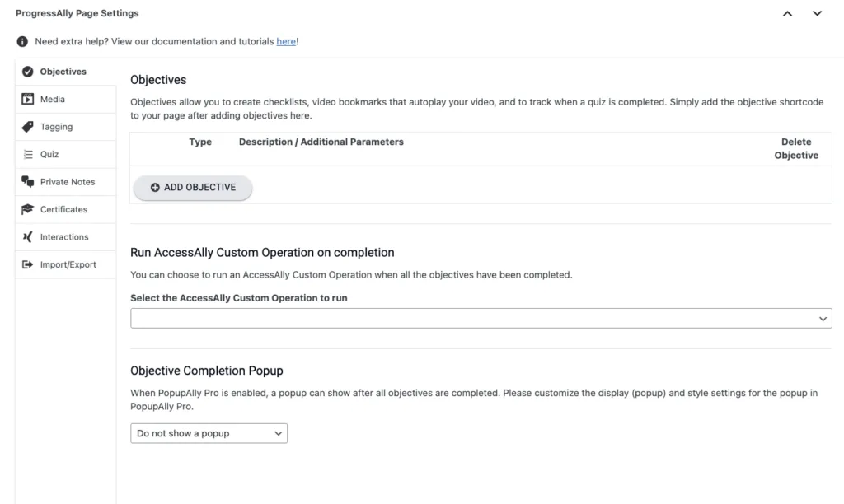Click the Certificates graduation cap icon

[x=27, y=209]
